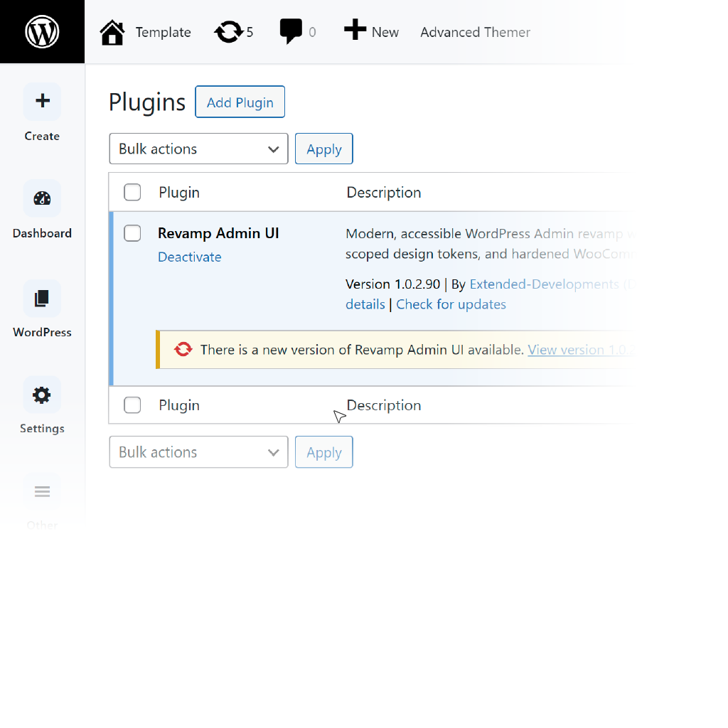Screen dimensions: 728x728
Task: Open the Template home icon
Action: tap(112, 33)
